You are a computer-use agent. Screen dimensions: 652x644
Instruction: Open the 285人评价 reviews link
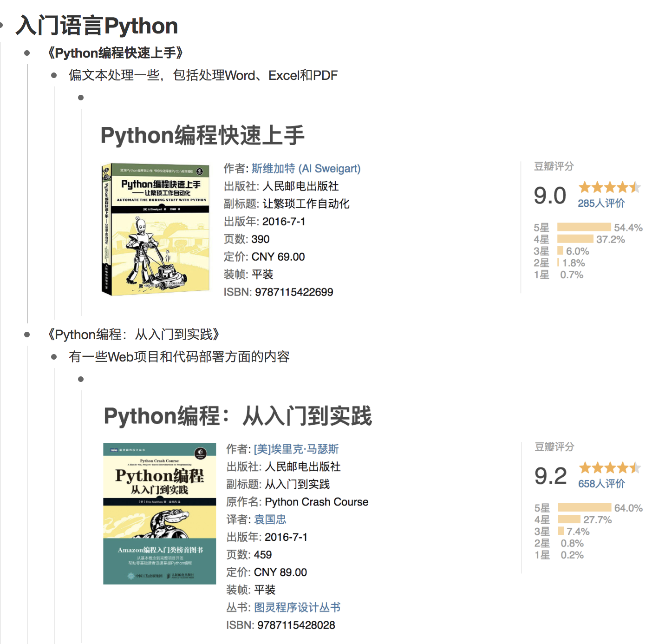click(601, 204)
